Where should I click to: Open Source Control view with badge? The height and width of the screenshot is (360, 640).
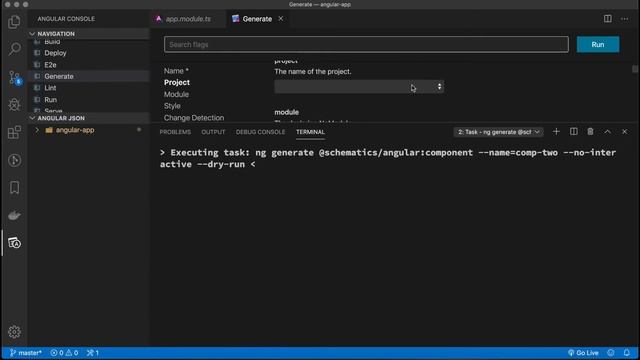tap(15, 77)
